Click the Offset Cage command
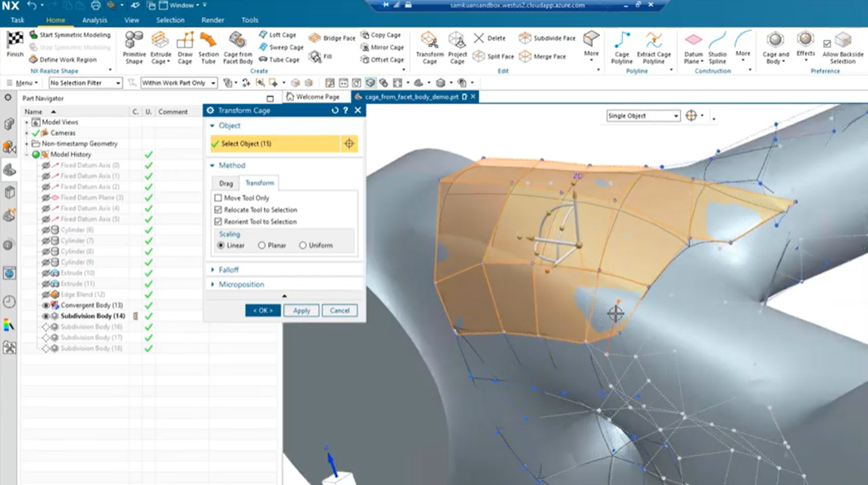Screen dimensions: 868x485 pyautogui.click(x=382, y=59)
